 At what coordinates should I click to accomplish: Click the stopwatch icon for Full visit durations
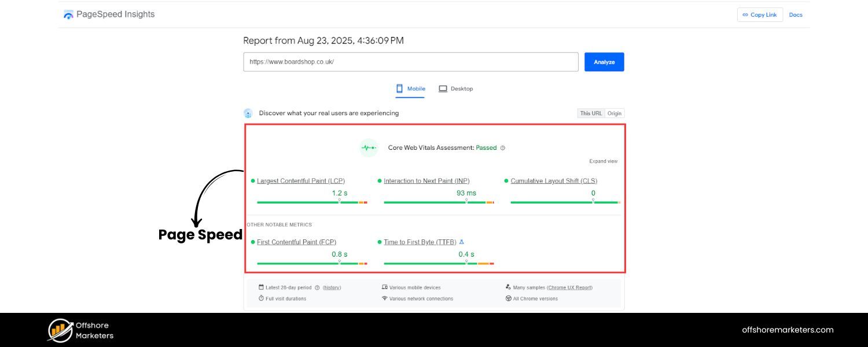click(261, 298)
